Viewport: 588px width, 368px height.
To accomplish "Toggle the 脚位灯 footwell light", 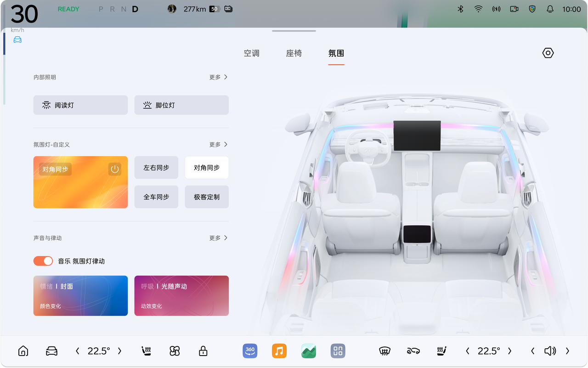I will tap(181, 105).
